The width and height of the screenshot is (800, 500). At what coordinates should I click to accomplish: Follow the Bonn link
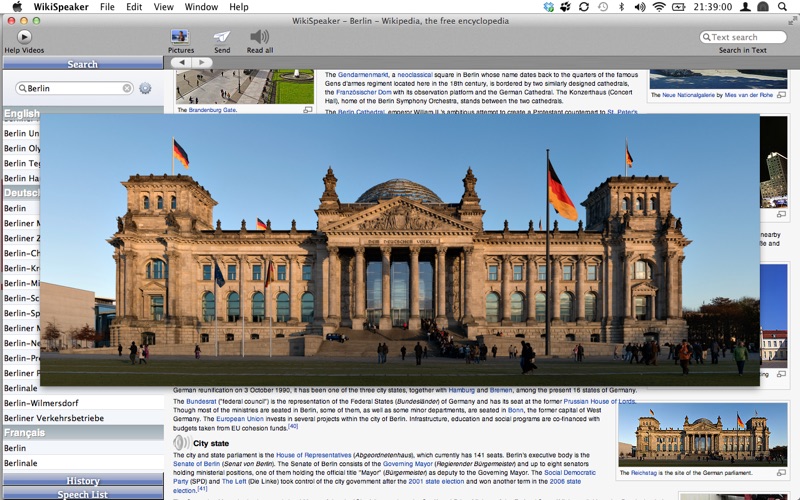click(x=515, y=410)
